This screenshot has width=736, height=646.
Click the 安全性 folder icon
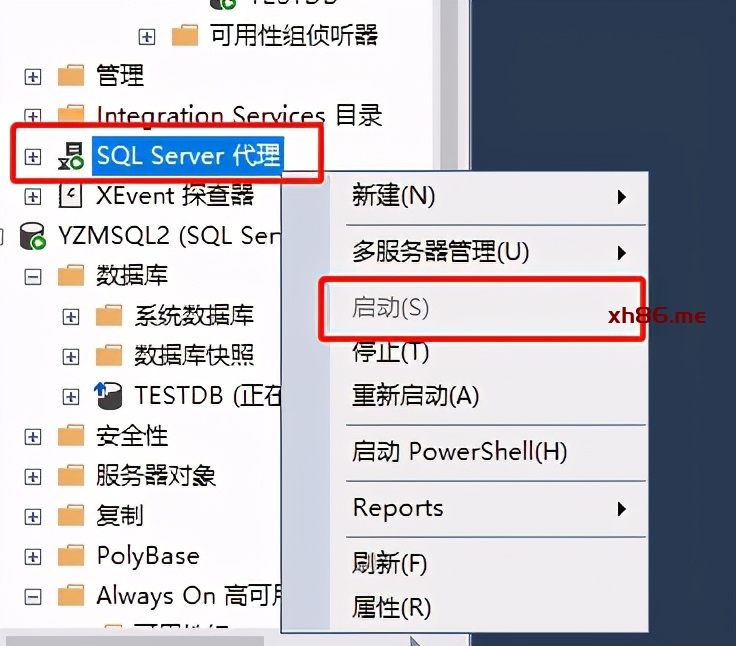pos(71,436)
